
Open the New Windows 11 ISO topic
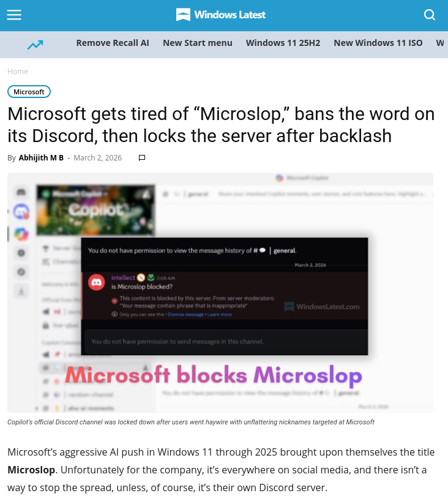[378, 43]
